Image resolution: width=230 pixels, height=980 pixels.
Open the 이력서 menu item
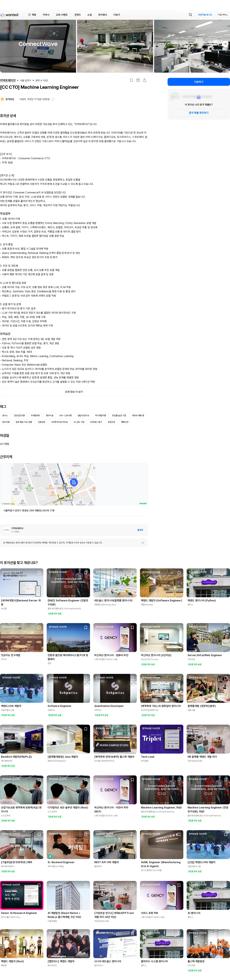coord(46,15)
